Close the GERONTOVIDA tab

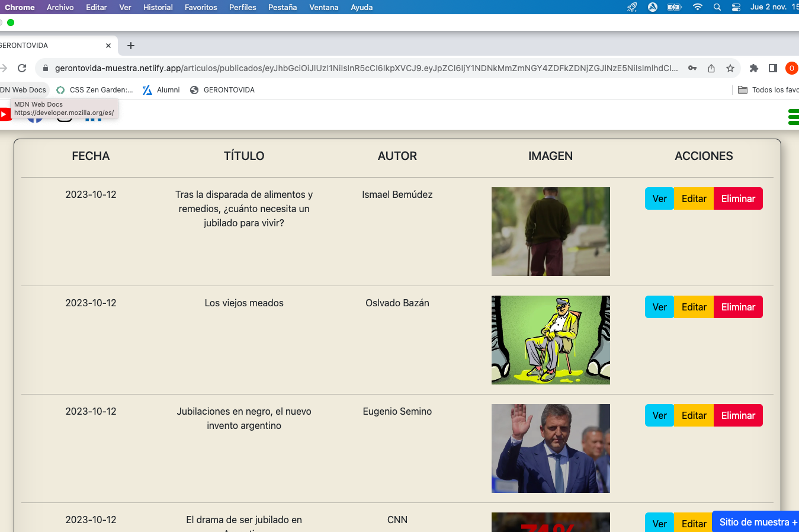coord(108,46)
